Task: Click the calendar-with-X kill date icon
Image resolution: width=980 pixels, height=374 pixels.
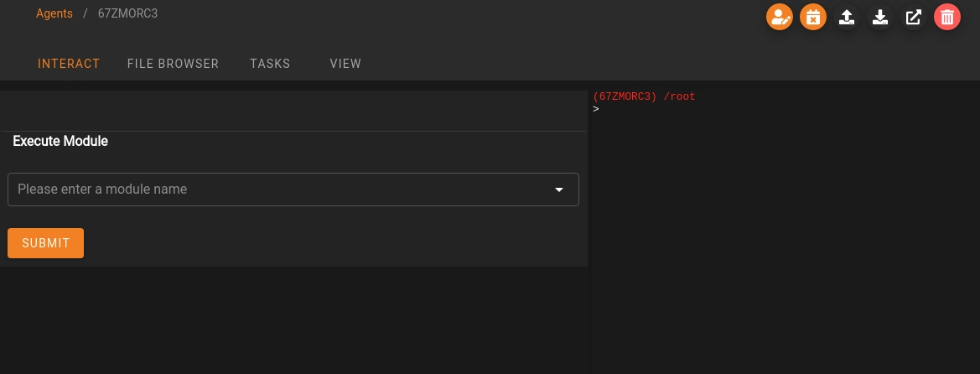Action: click(813, 17)
